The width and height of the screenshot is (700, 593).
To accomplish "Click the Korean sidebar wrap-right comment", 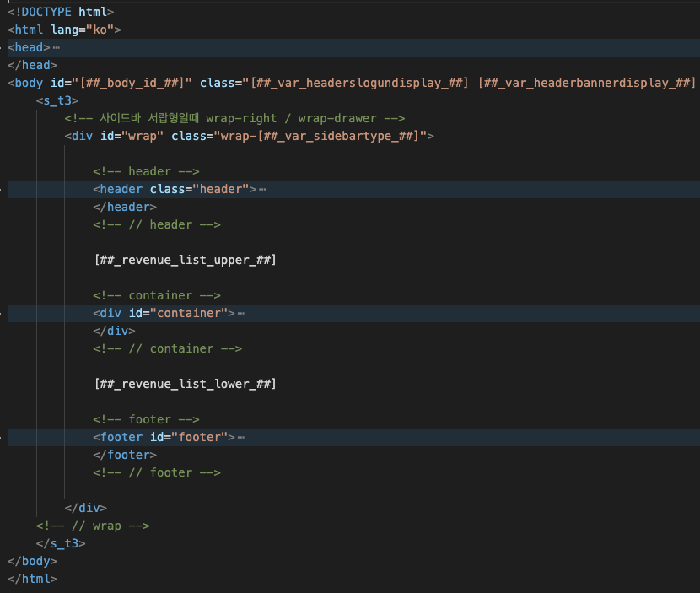I will tap(234, 118).
